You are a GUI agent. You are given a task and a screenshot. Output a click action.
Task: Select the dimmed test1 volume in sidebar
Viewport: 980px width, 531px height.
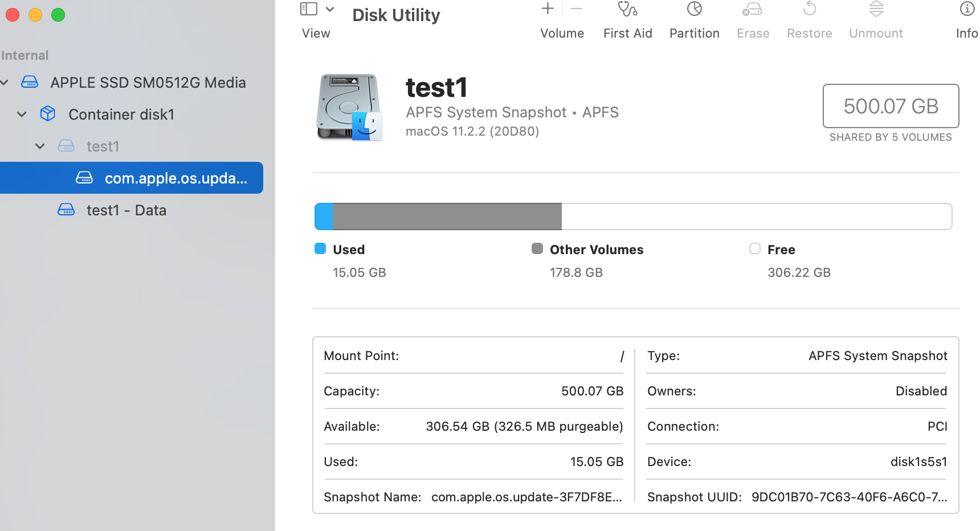(x=103, y=146)
